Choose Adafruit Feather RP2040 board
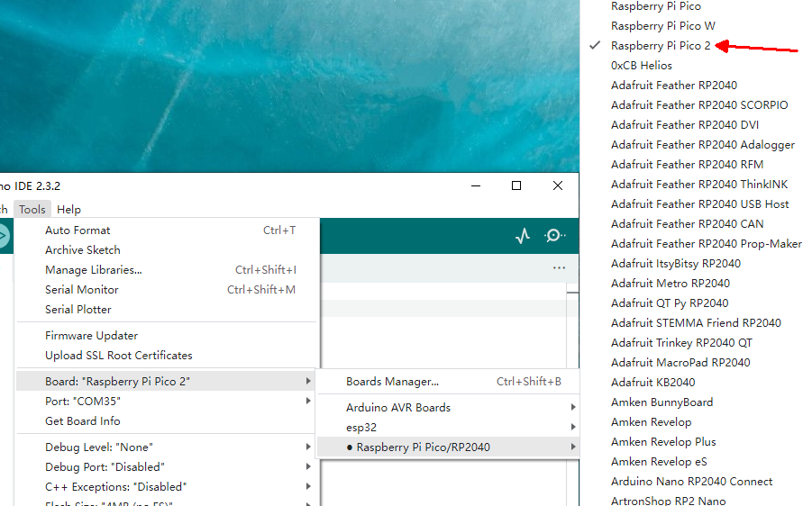The image size is (812, 506). [x=674, y=86]
